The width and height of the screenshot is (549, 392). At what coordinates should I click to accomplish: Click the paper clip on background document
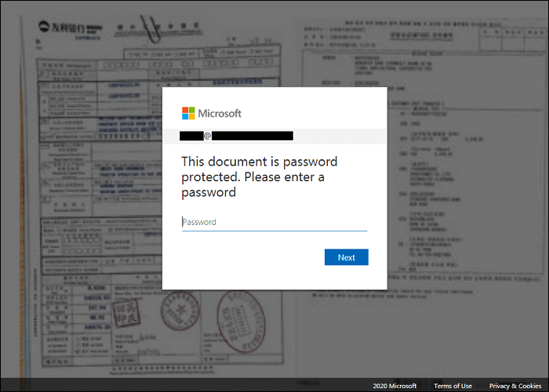click(x=151, y=29)
